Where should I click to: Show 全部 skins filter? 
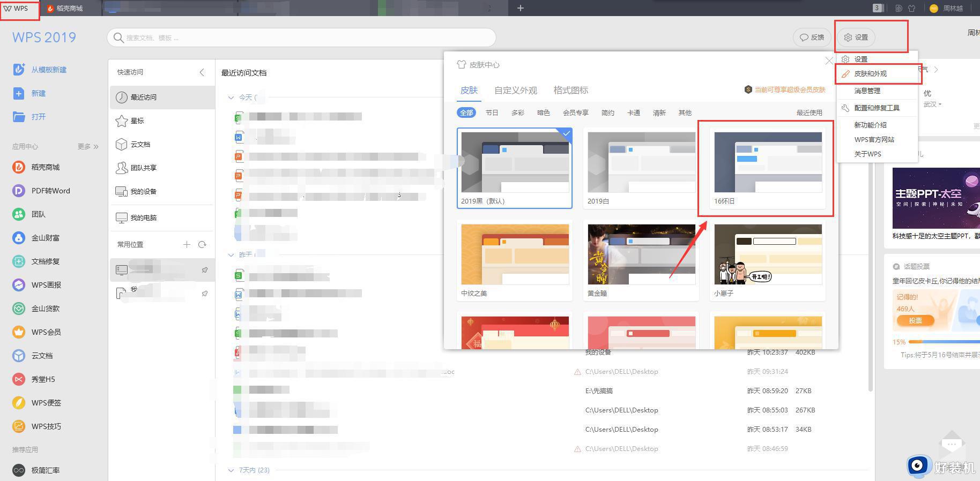click(x=466, y=112)
